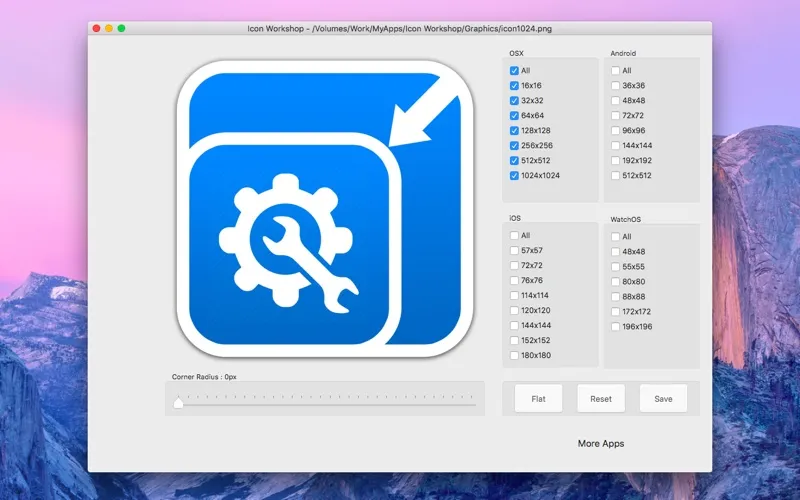
Task: Uncheck the OSX All checkbox
Action: point(514,71)
